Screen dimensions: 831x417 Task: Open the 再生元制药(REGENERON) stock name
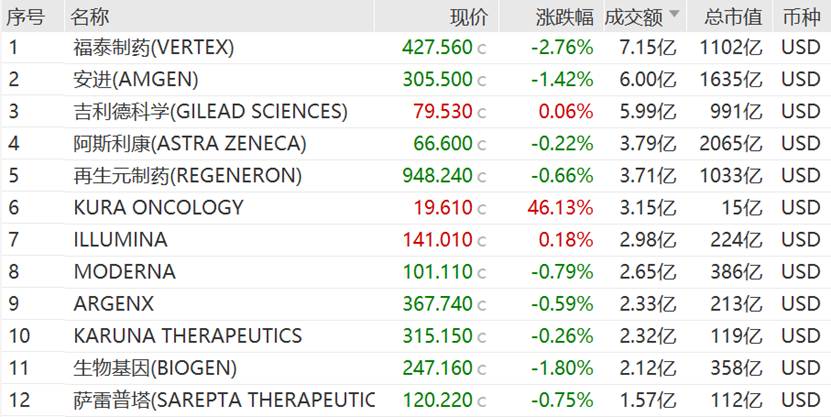click(187, 175)
